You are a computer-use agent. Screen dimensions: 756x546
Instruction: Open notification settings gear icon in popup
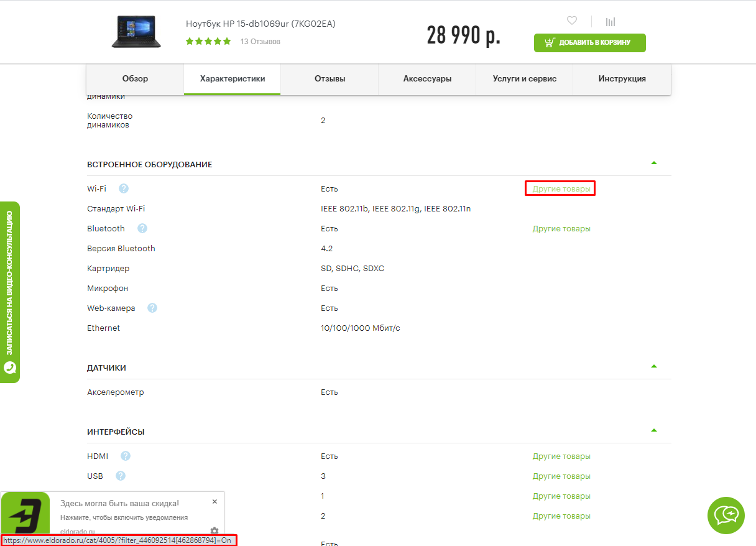214,530
